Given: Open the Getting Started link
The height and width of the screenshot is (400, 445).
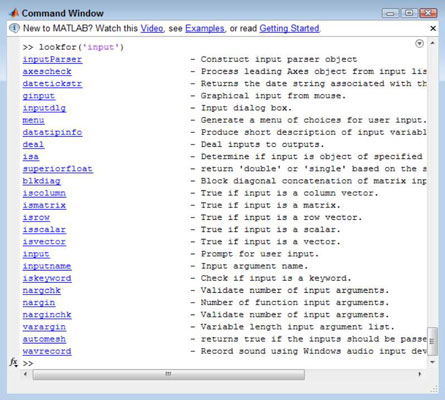Looking at the screenshot, I should pos(289,28).
